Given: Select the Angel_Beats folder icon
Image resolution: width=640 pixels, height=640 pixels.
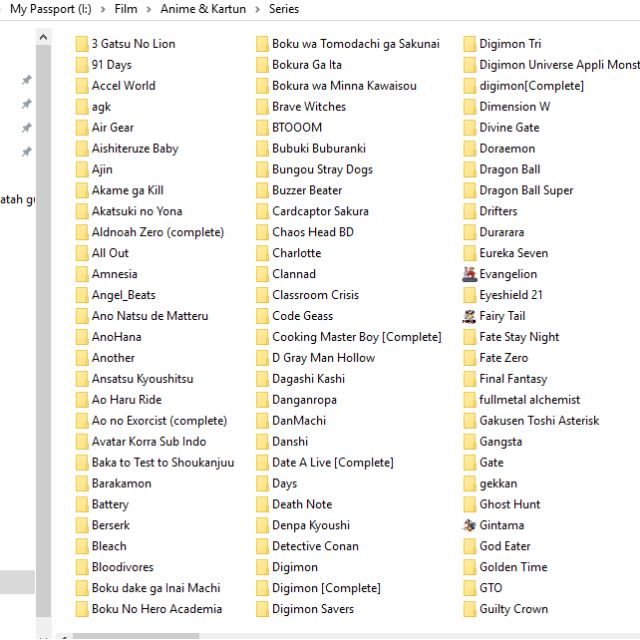Looking at the screenshot, I should [x=82, y=295].
